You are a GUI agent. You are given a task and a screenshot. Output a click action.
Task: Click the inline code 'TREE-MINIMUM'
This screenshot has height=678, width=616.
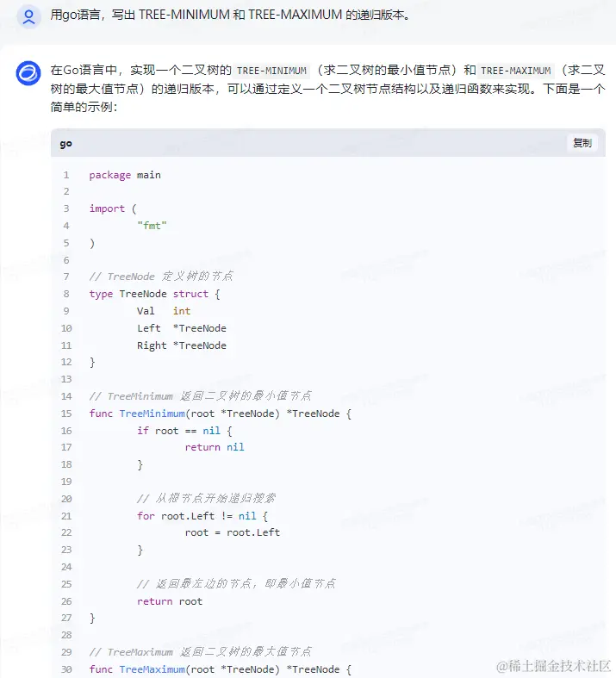[271, 71]
